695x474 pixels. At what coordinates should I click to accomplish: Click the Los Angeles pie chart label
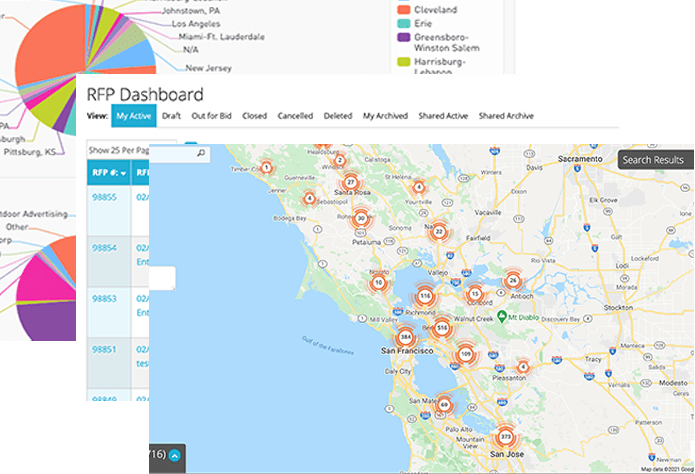tap(196, 24)
